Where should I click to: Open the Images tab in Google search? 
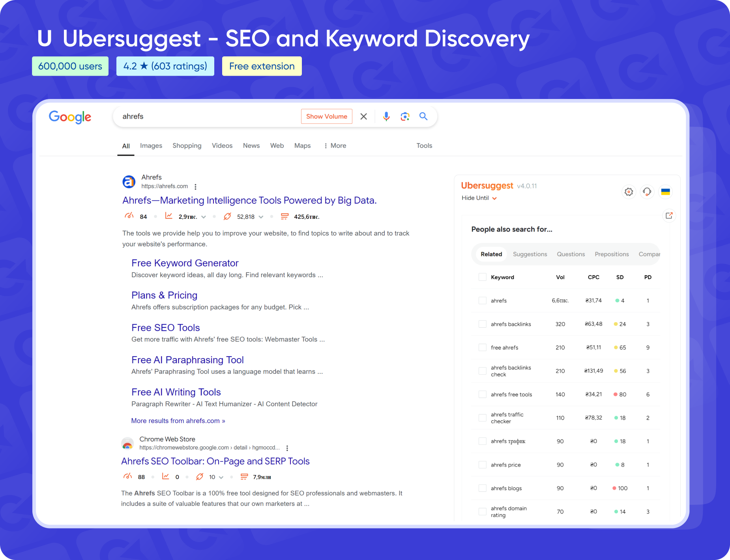pos(151,146)
